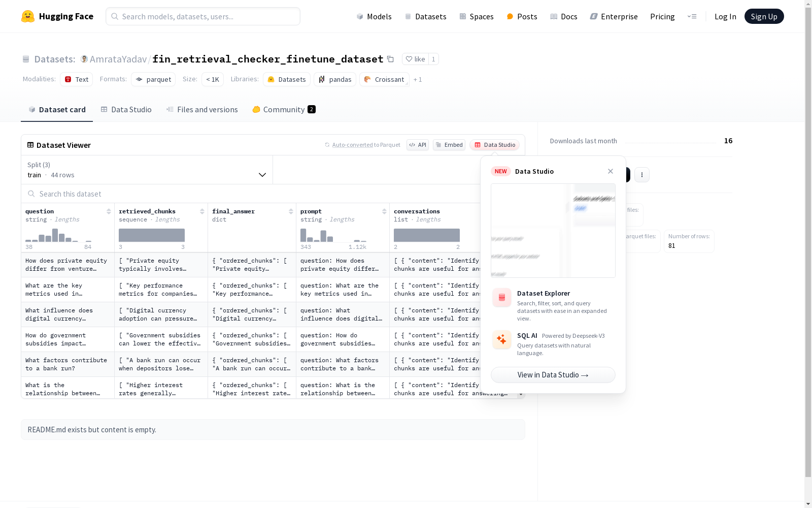
Task: Click the three-dot more options button
Action: (x=642, y=175)
